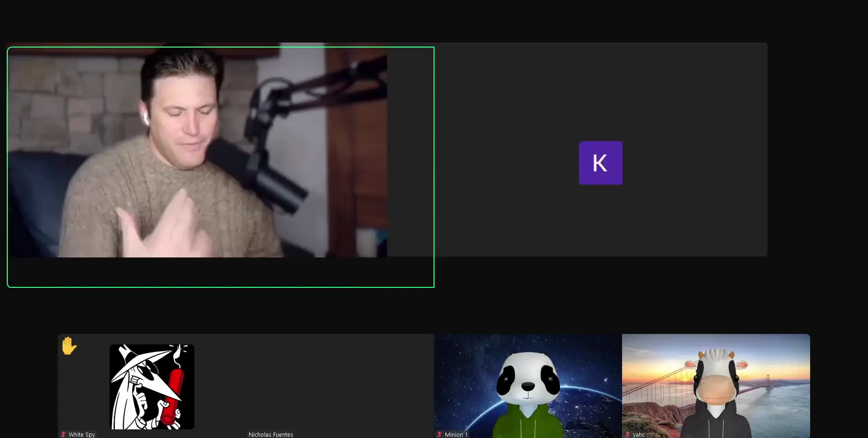
Task: Click the White Spy name label
Action: (x=82, y=434)
